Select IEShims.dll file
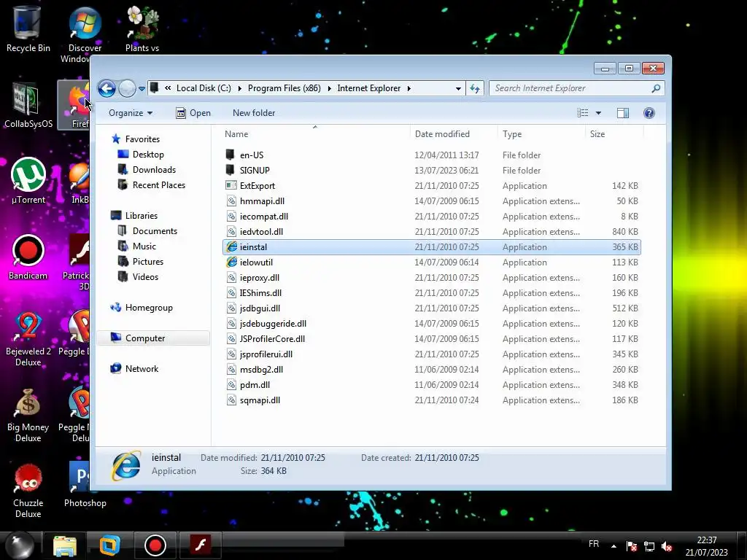Viewport: 747px width, 560px height. coord(432,293)
